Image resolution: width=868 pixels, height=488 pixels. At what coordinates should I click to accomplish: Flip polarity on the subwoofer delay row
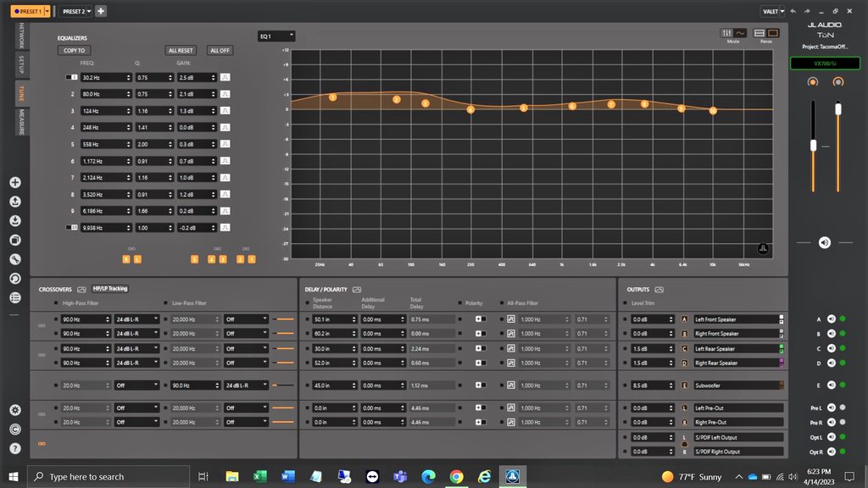481,385
